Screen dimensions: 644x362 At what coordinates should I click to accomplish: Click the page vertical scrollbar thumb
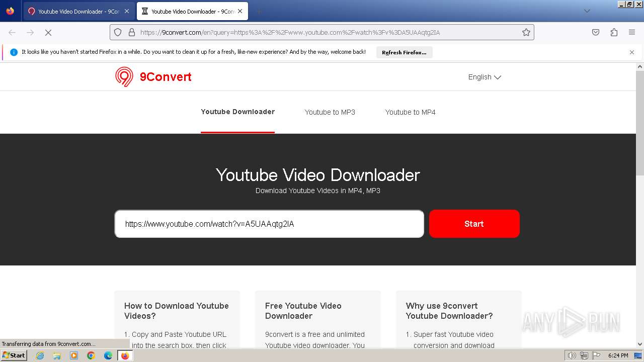click(x=640, y=123)
